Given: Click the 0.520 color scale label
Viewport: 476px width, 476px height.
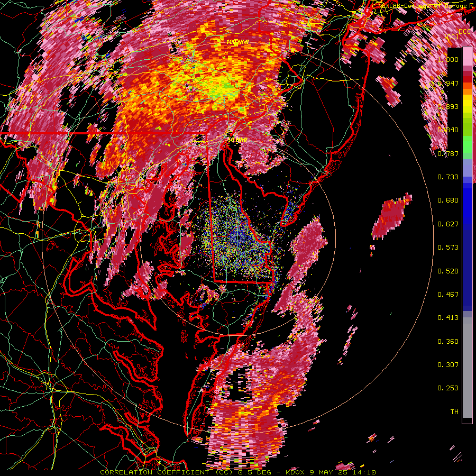Looking at the screenshot, I should [448, 271].
